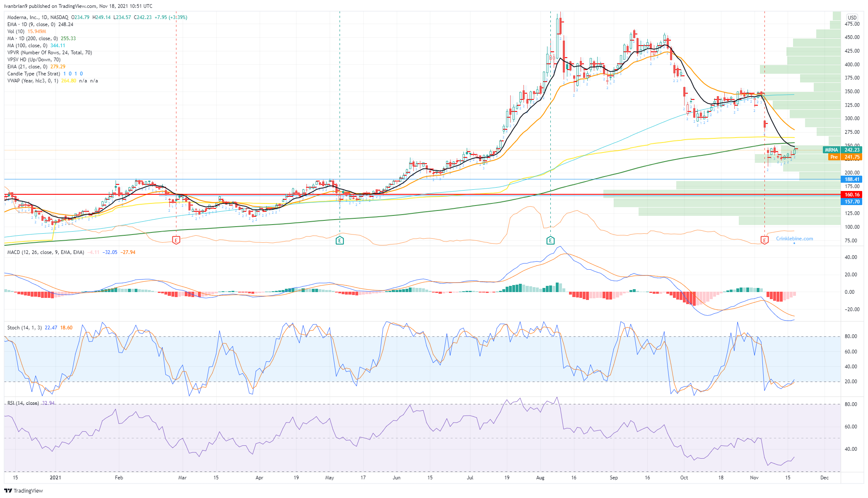Select the RSI (14, close) pane legend
The image size is (868, 498).
pos(31,403)
